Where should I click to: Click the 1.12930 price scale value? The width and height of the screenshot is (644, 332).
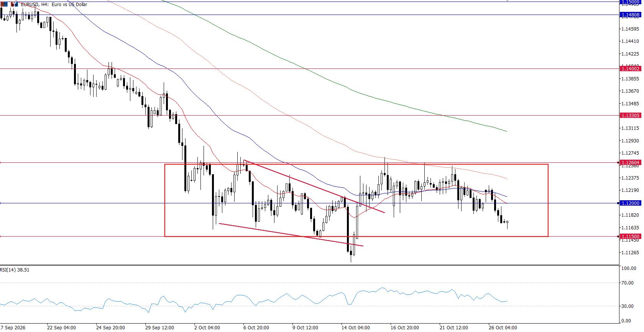[630, 141]
